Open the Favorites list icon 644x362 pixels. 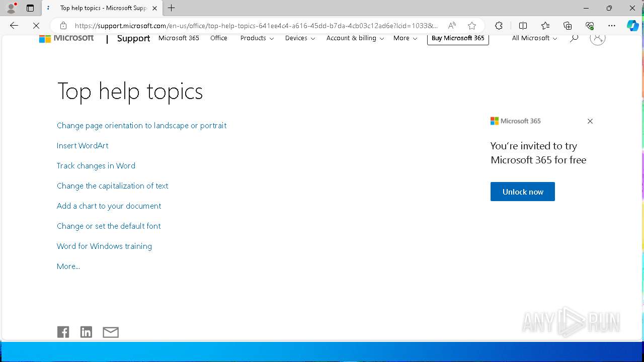[545, 26]
